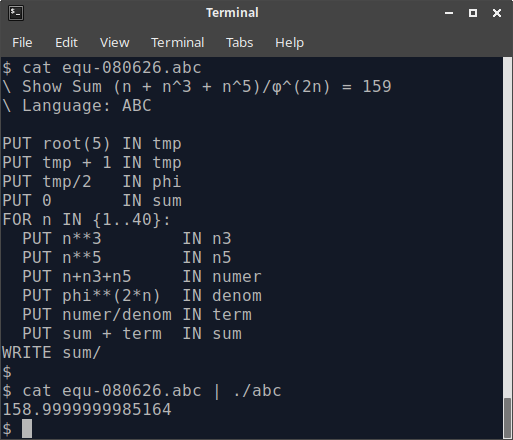Screen dimensions: 513x440
Task: Open the Terminal menu
Action: pyautogui.click(x=178, y=43)
